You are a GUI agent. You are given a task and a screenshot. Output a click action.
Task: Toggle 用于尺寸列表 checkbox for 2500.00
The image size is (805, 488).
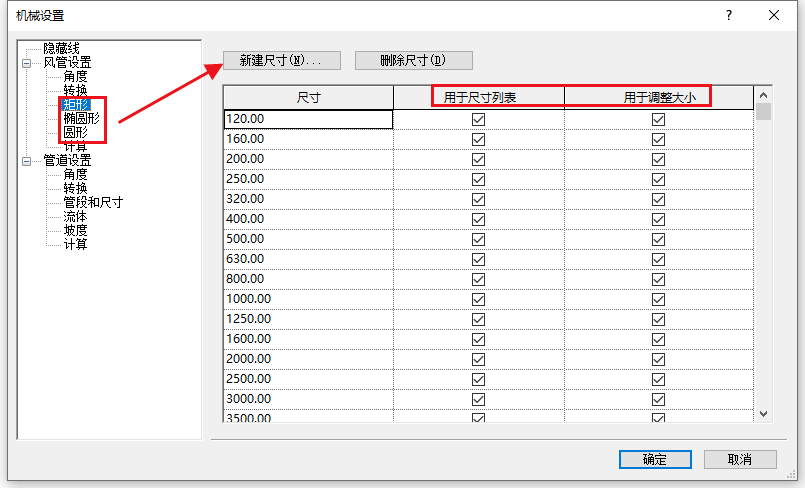click(478, 380)
